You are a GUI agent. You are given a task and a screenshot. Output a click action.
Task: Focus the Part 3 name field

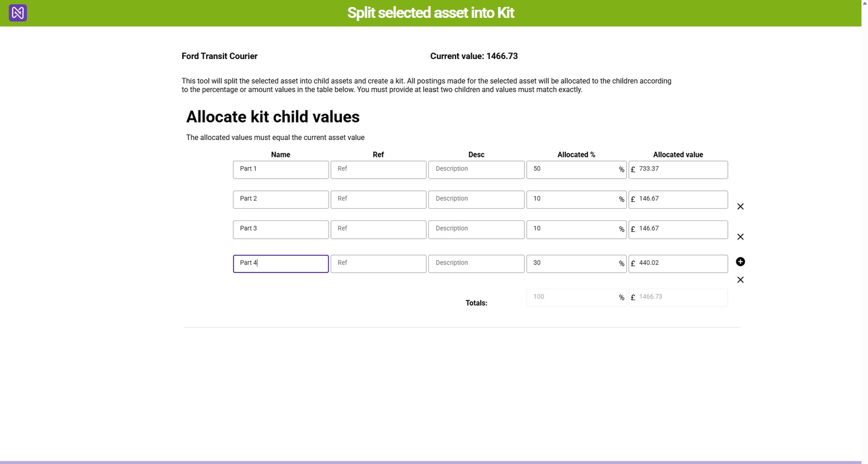281,229
